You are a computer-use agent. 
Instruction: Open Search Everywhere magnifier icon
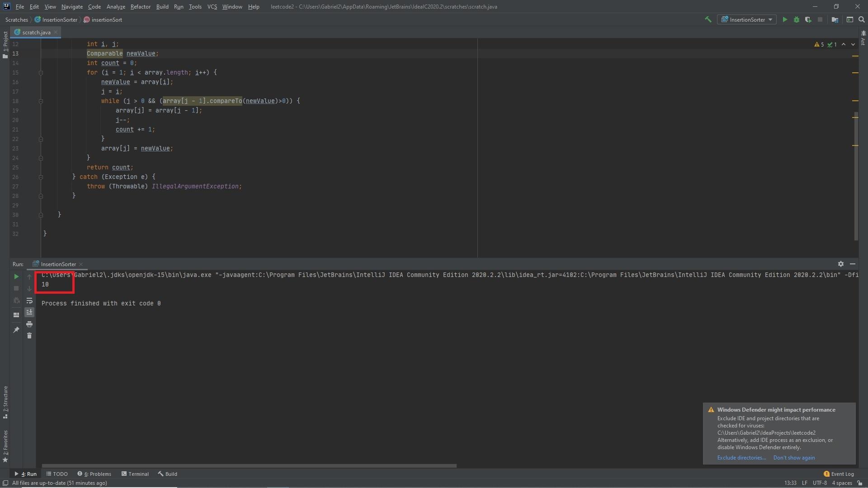861,19
